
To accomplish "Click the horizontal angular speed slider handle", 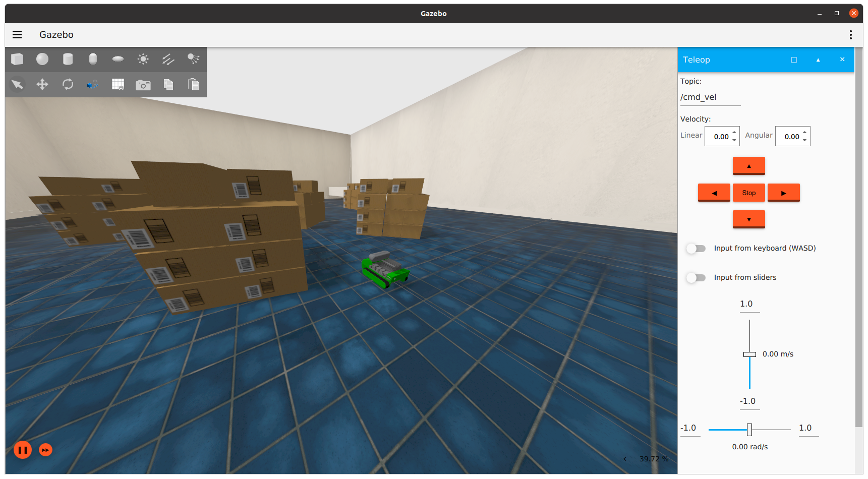I will click(x=749, y=430).
